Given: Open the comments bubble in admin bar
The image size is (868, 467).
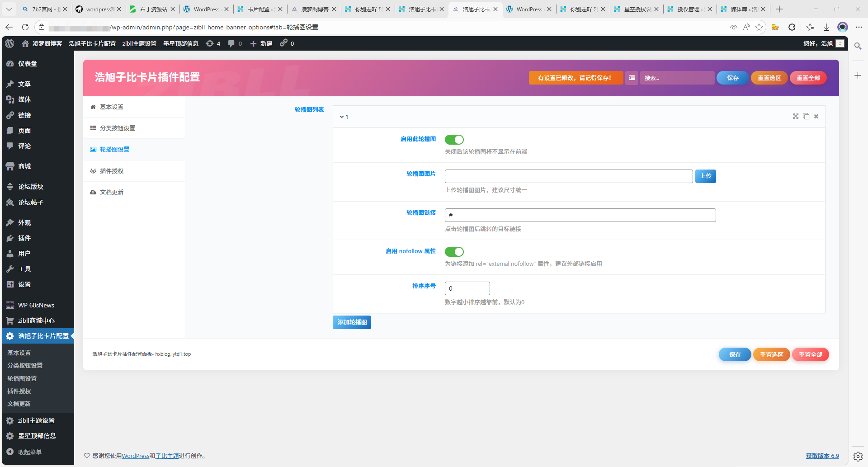Looking at the screenshot, I should click(x=235, y=43).
